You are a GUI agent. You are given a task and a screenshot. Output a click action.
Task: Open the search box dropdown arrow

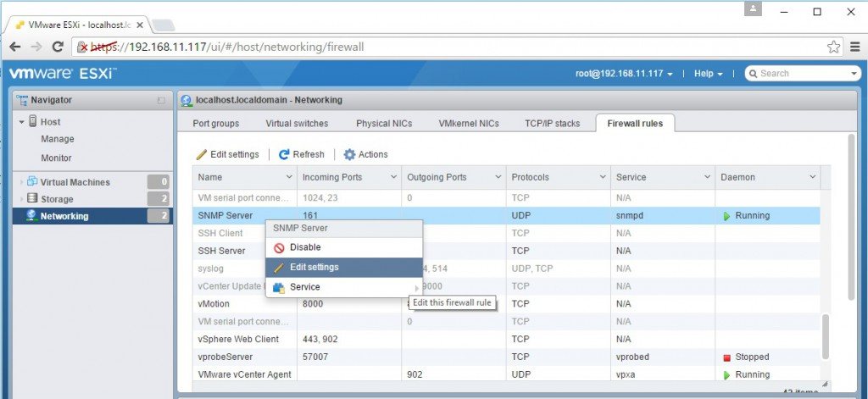point(854,74)
